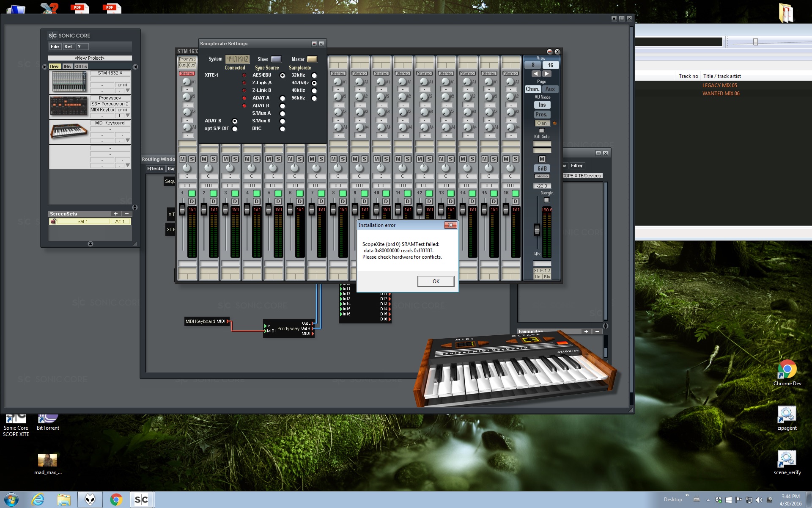Expand the MIDI Keyboard device row arrow
Image resolution: width=812 pixels, height=508 pixels.
128,140
